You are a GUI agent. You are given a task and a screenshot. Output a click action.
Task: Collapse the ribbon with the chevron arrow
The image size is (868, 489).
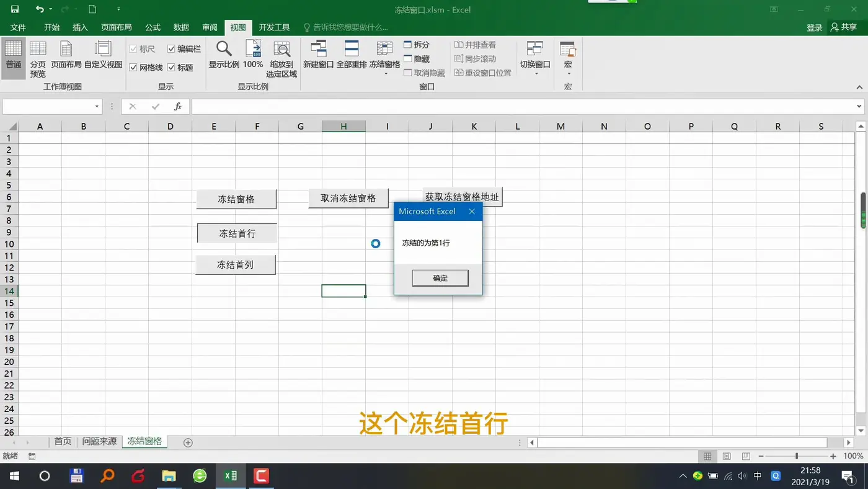(859, 87)
